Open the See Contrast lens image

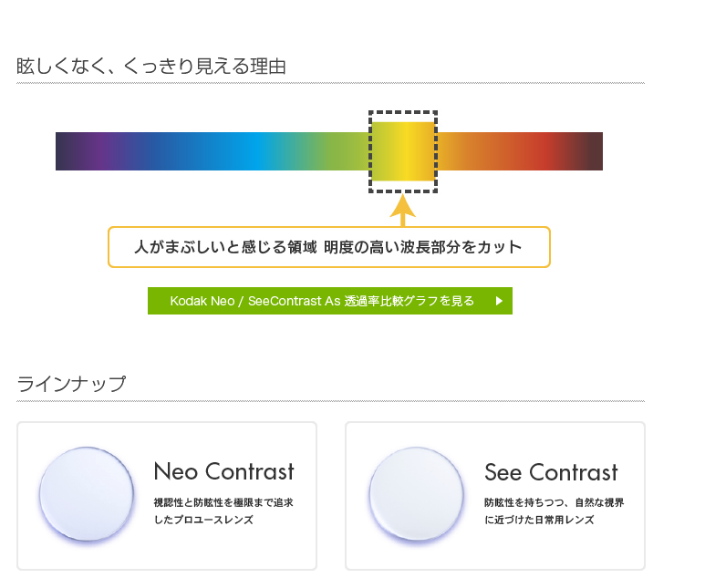tap(416, 495)
